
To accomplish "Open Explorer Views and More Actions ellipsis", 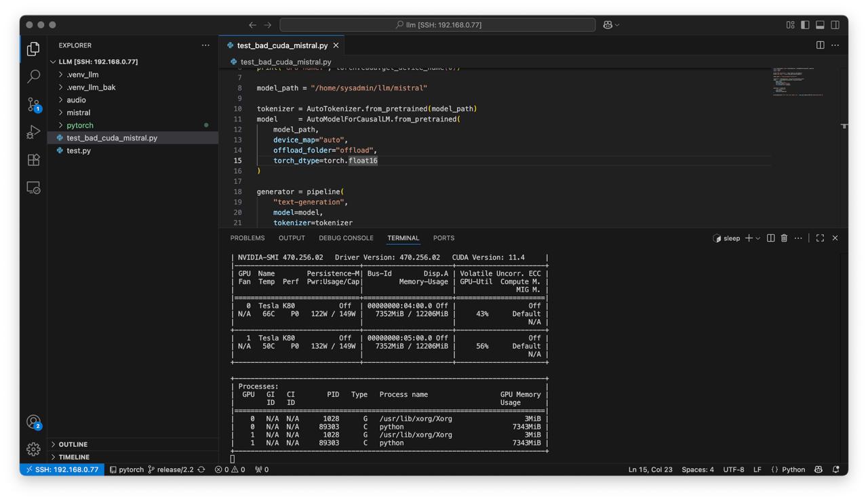I will pyautogui.click(x=205, y=45).
